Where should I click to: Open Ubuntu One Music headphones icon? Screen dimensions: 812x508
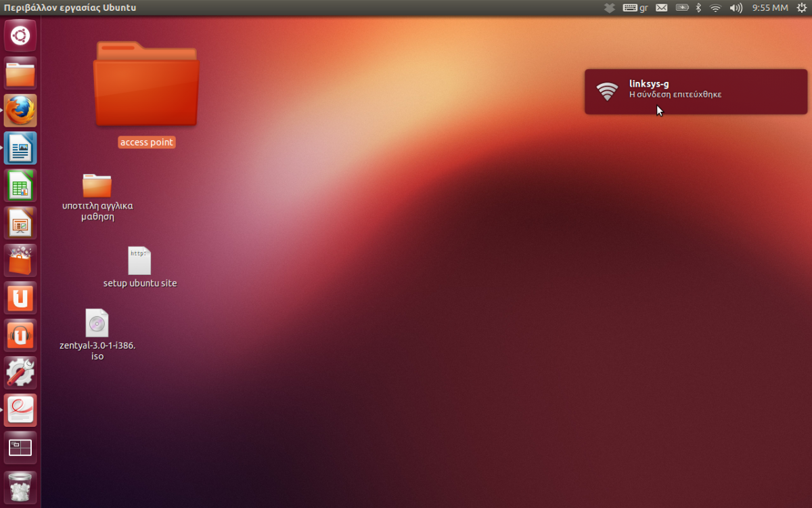tap(20, 335)
